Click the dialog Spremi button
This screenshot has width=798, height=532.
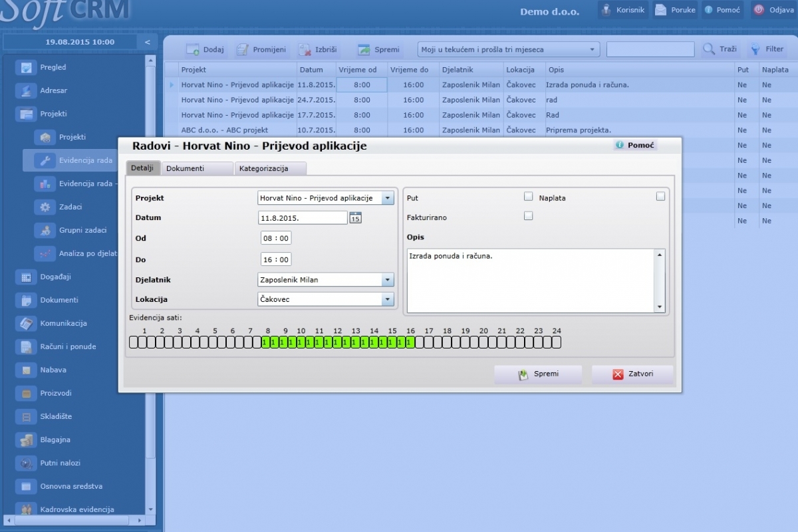[x=538, y=374]
